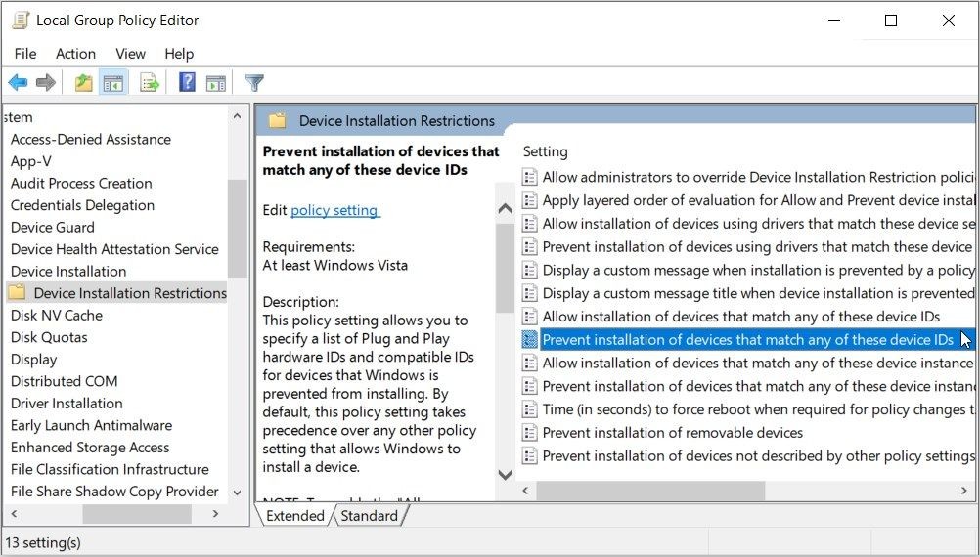Select Display tree node
This screenshot has width=980, height=557.
[x=34, y=360]
